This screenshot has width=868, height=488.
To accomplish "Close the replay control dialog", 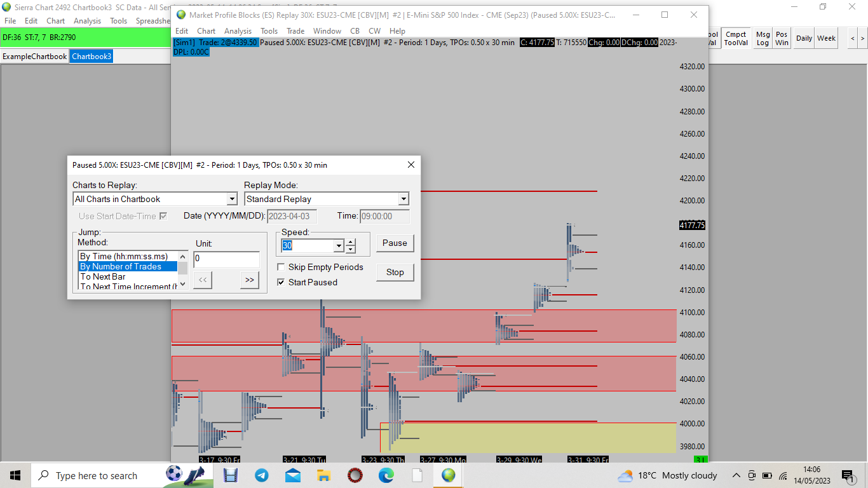I will [x=410, y=165].
